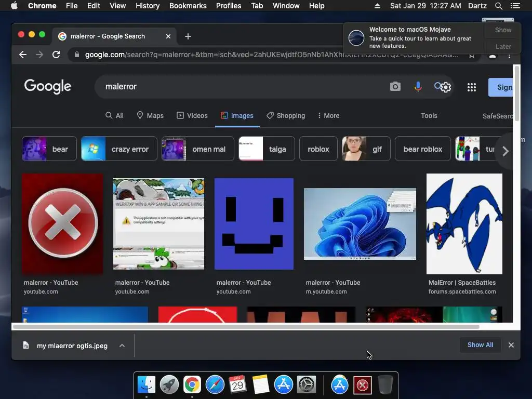This screenshot has height=399, width=532.
Task: Open the blue dragon image thumbnail
Action: coord(464,224)
